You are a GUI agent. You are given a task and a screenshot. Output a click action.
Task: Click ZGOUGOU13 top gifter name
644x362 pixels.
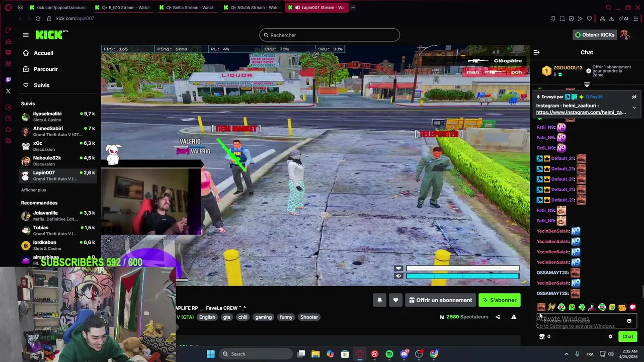click(568, 68)
